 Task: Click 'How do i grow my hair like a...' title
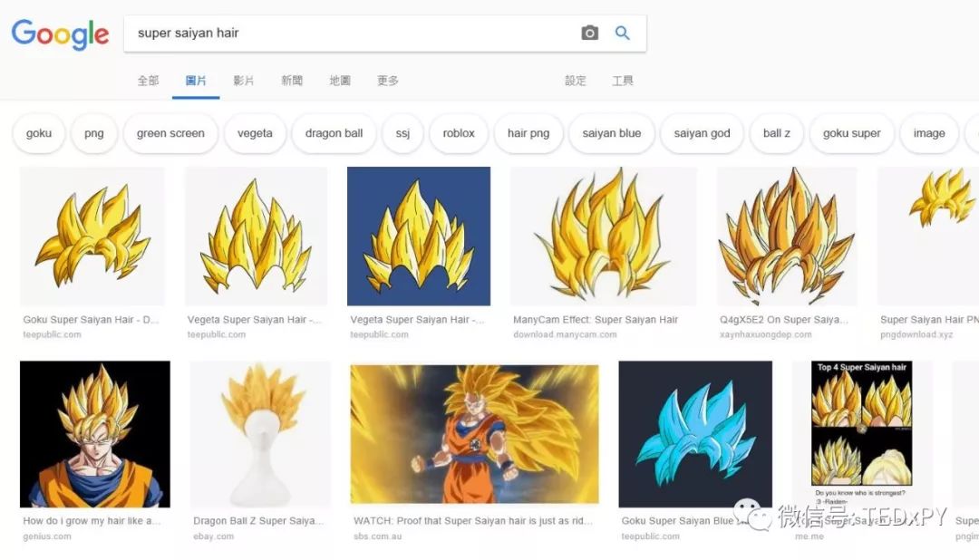coord(92,521)
